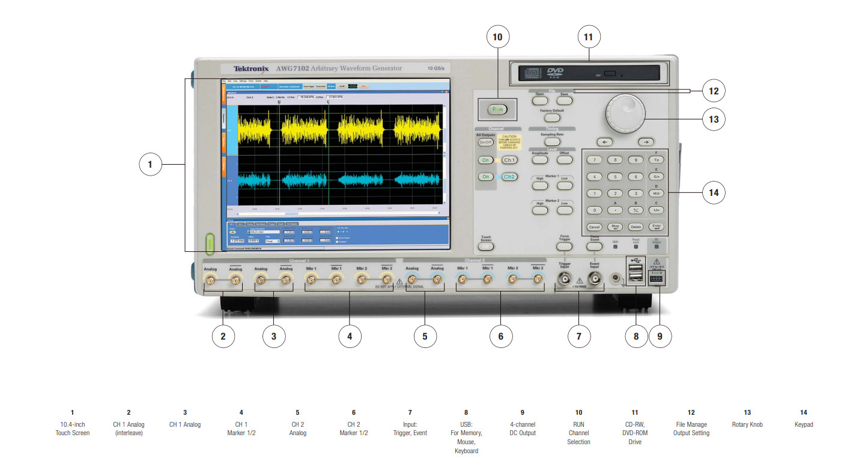Push the Offset button under Level
Image resolution: width=868 pixels, height=464 pixels.
(x=564, y=160)
